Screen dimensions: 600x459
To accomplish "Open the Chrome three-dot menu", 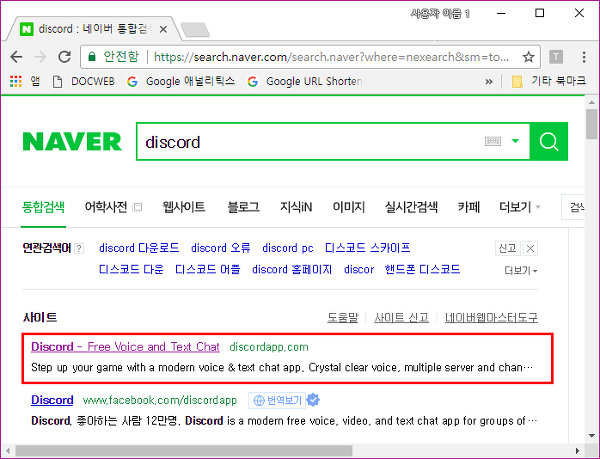I will click(x=584, y=57).
